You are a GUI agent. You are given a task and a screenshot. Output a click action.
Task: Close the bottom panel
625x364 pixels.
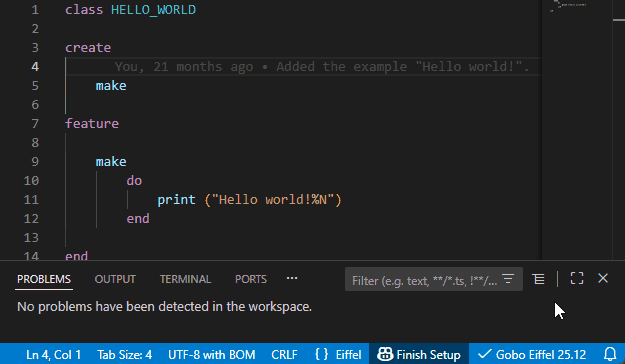pos(603,278)
